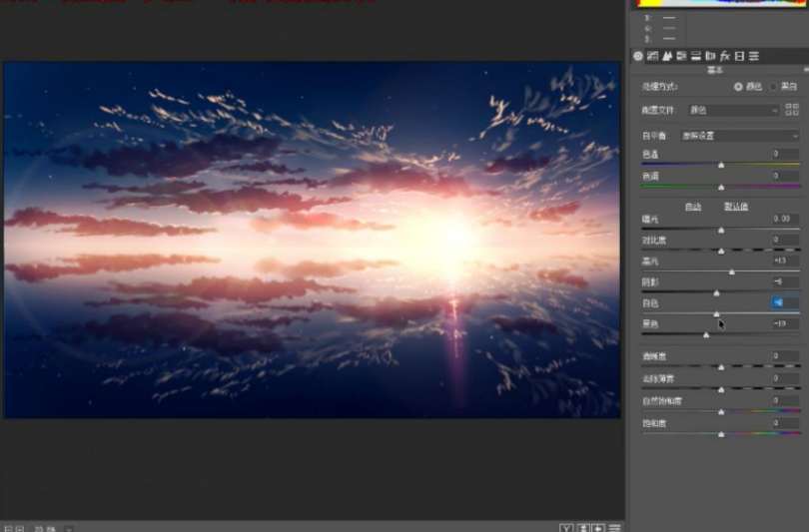Click the 自然饱和度 vibrance slider handle
Viewport: 809px width, 532px height.
point(721,412)
